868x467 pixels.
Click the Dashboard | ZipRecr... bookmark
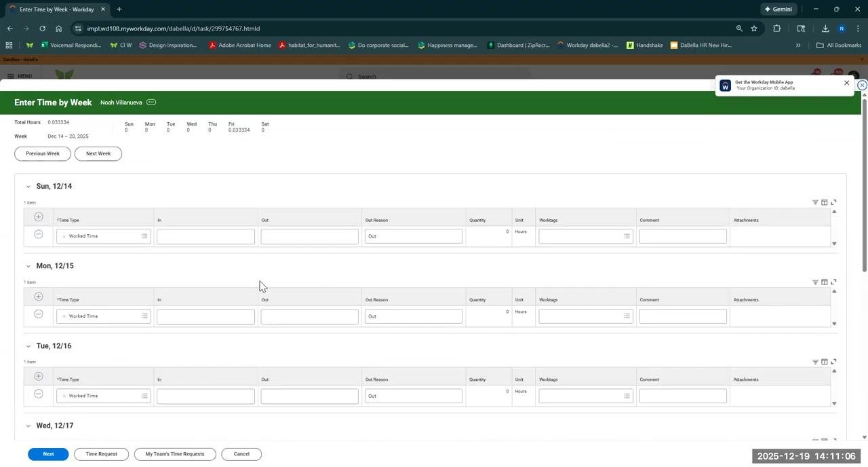(519, 45)
